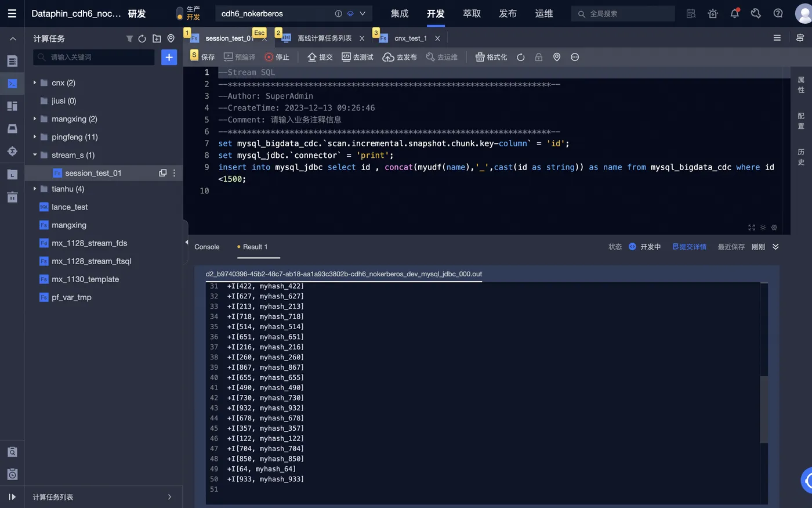Click the results panel vertical scrollbar
812x508 pixels.
click(764, 409)
